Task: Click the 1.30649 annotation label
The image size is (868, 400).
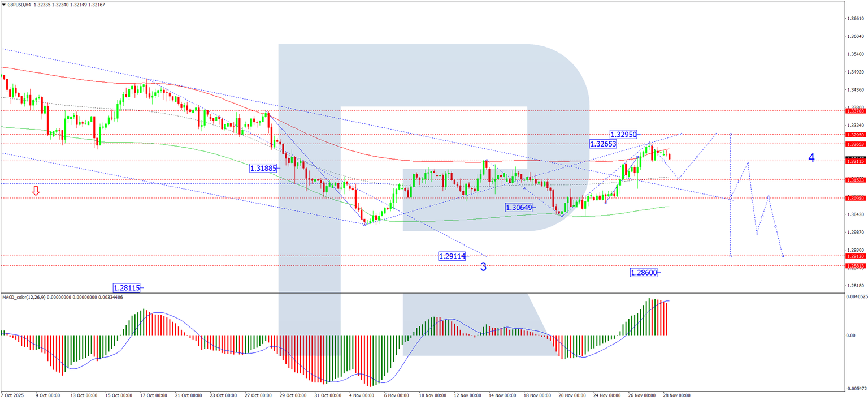Action: 518,207
